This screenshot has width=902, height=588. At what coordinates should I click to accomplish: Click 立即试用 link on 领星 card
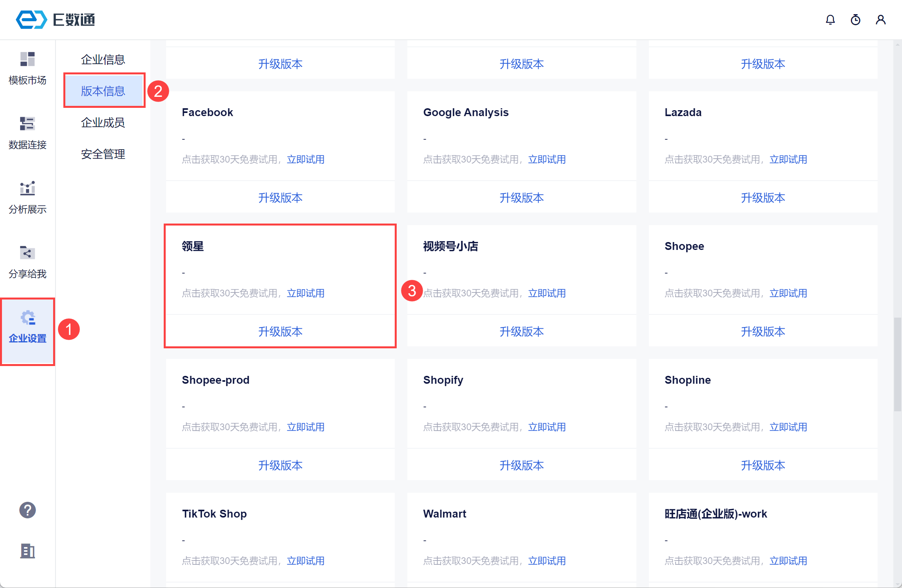(x=305, y=293)
